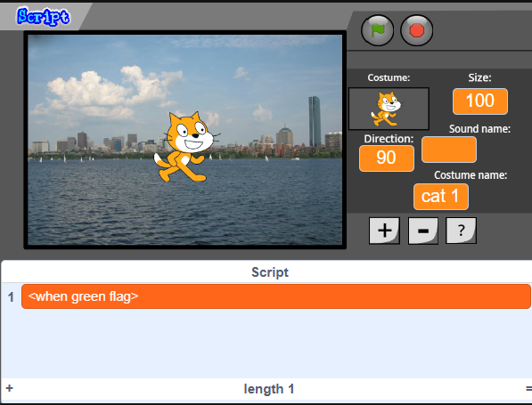
Task: Click the Size value 100
Action: (480, 101)
